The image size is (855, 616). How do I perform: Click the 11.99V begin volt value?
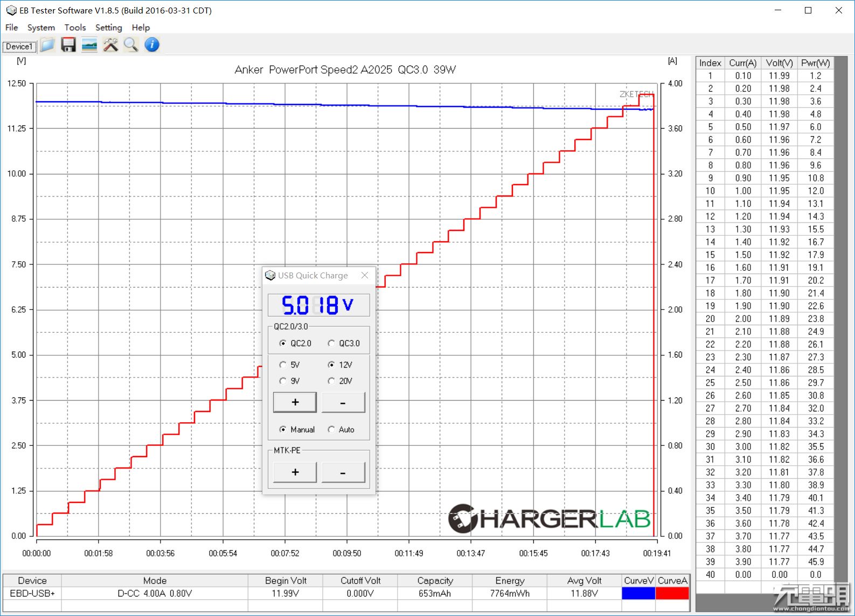[x=286, y=593]
